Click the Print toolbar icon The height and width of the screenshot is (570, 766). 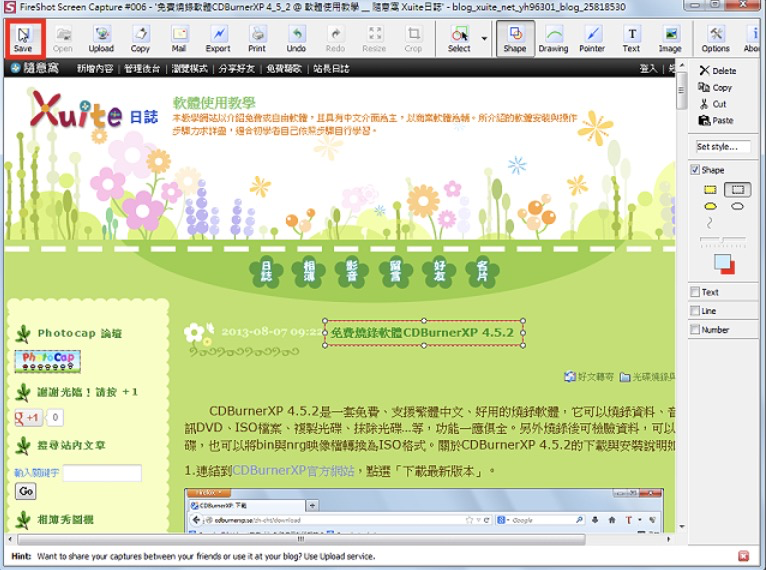pyautogui.click(x=257, y=39)
